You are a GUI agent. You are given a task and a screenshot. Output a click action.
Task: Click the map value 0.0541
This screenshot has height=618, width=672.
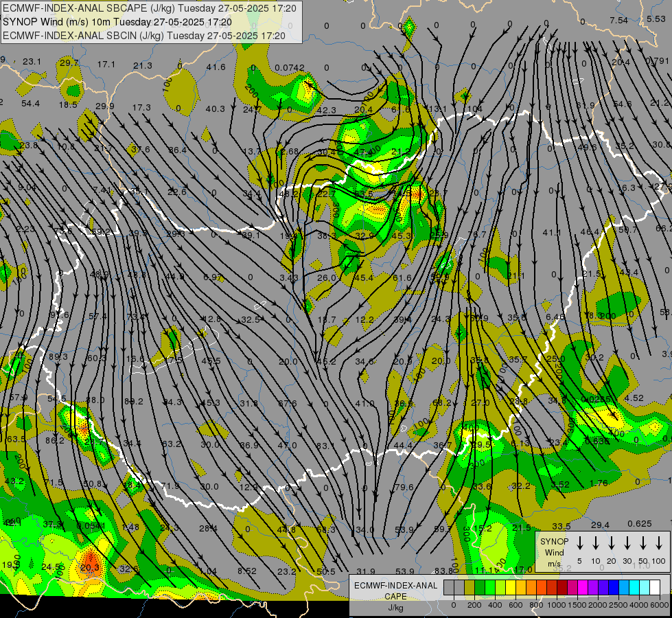(x=91, y=526)
